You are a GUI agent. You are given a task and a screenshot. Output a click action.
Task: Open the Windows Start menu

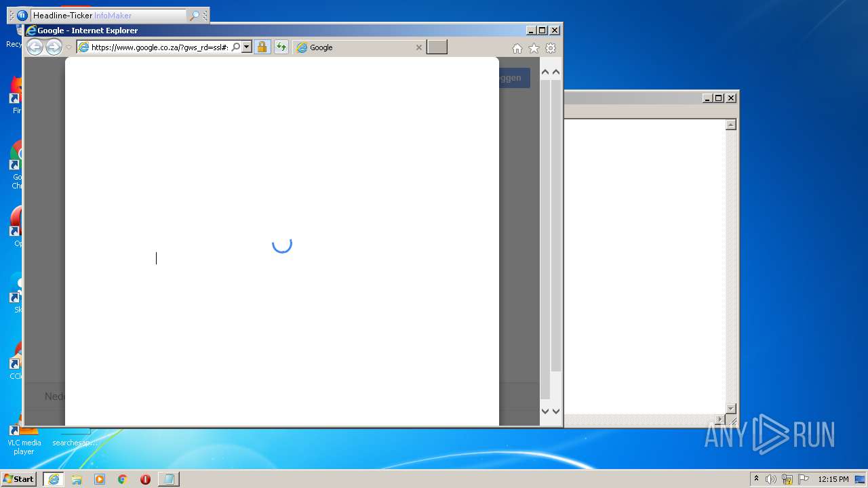click(x=19, y=479)
